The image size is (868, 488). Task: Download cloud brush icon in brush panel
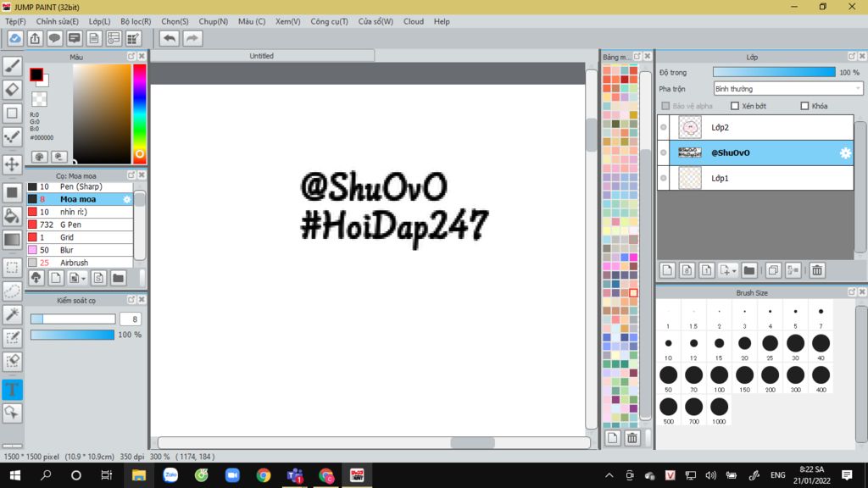click(x=36, y=278)
